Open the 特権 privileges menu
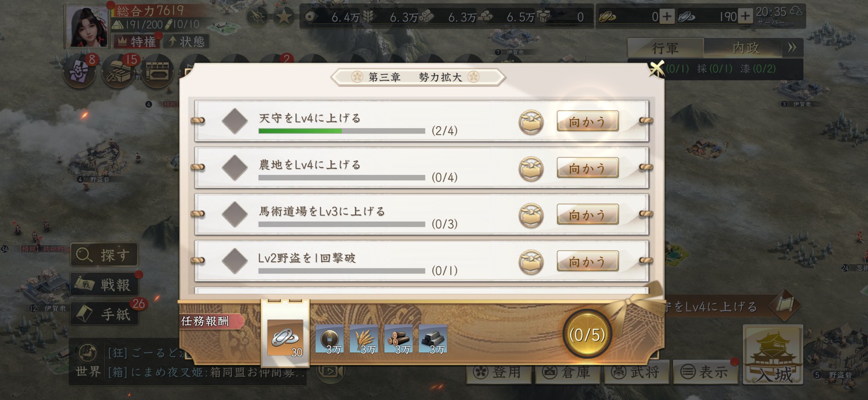This screenshot has height=400, width=868. [136, 41]
